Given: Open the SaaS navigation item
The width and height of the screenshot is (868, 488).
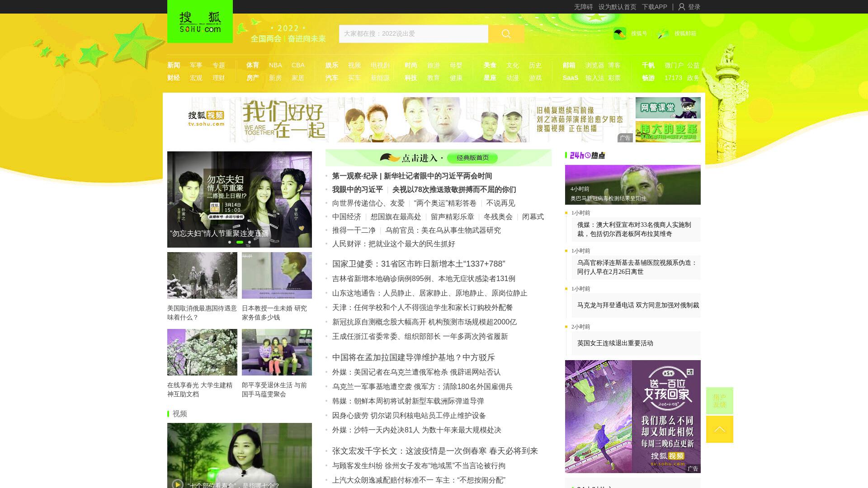Looking at the screenshot, I should click(571, 78).
